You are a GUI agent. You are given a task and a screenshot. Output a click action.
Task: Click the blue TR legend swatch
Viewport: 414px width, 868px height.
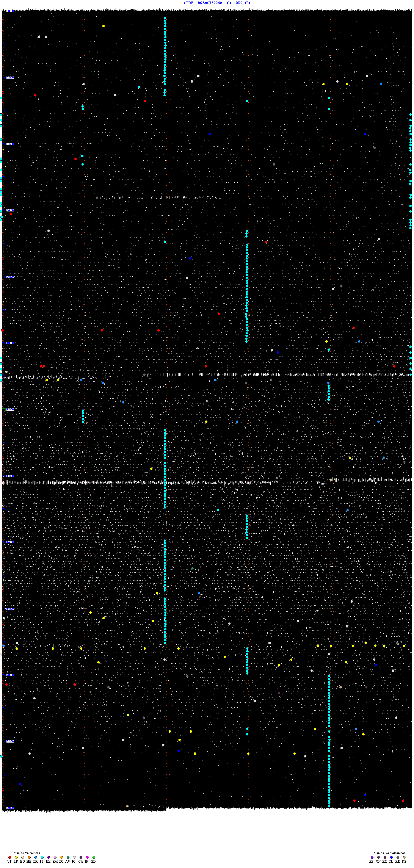(35, 857)
